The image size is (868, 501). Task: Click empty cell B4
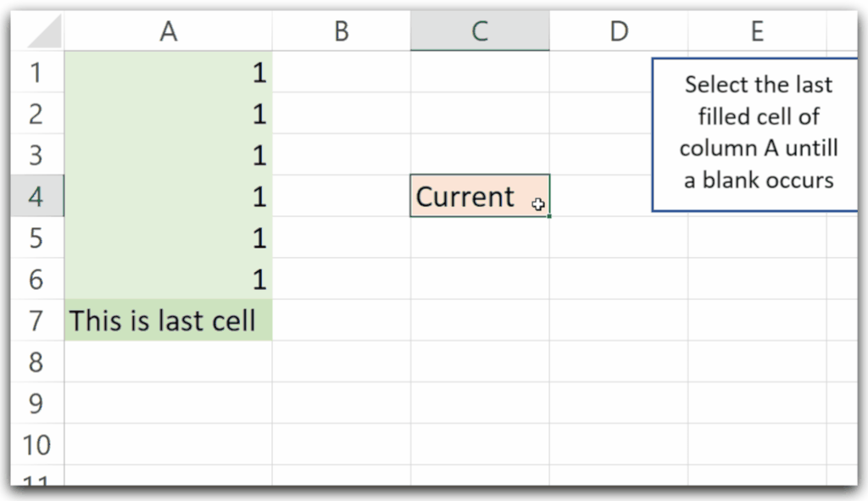[x=341, y=197]
